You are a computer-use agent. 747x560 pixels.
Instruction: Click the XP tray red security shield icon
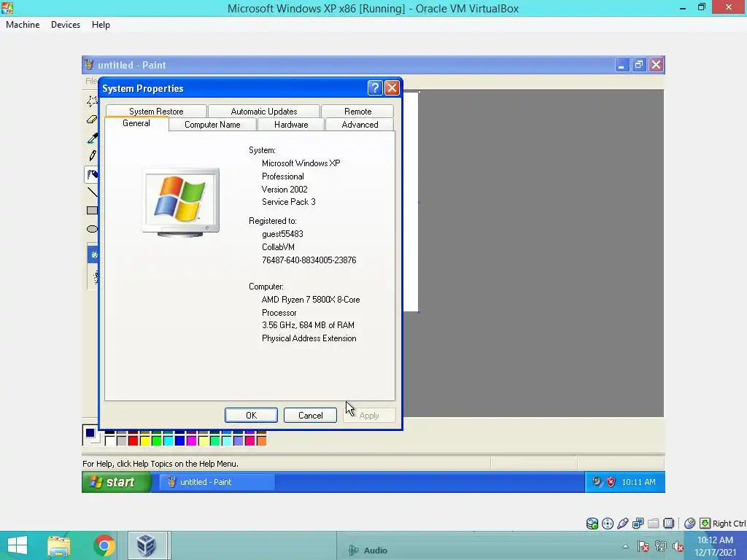(611, 482)
